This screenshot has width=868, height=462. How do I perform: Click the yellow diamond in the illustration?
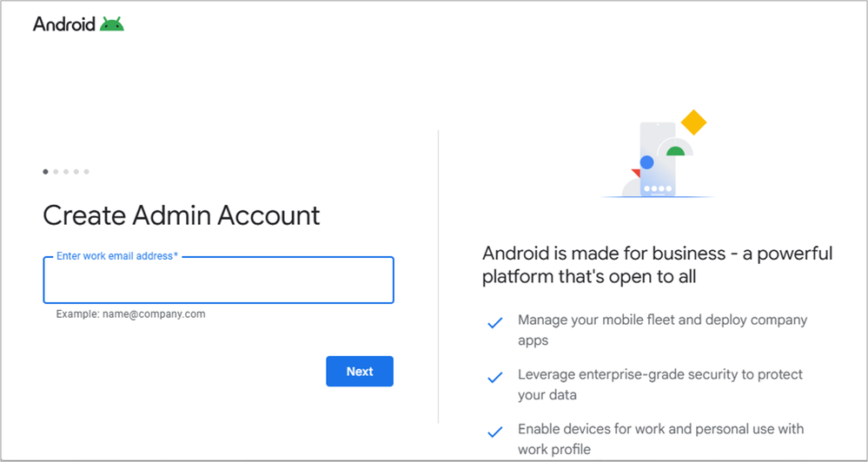tap(692, 122)
